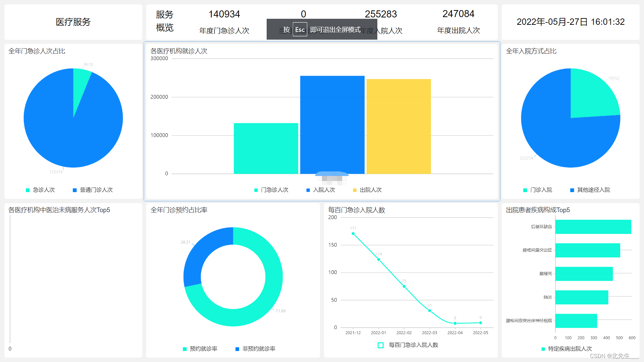Toggle the 每百门急诊入院人数 line legend

click(x=408, y=345)
